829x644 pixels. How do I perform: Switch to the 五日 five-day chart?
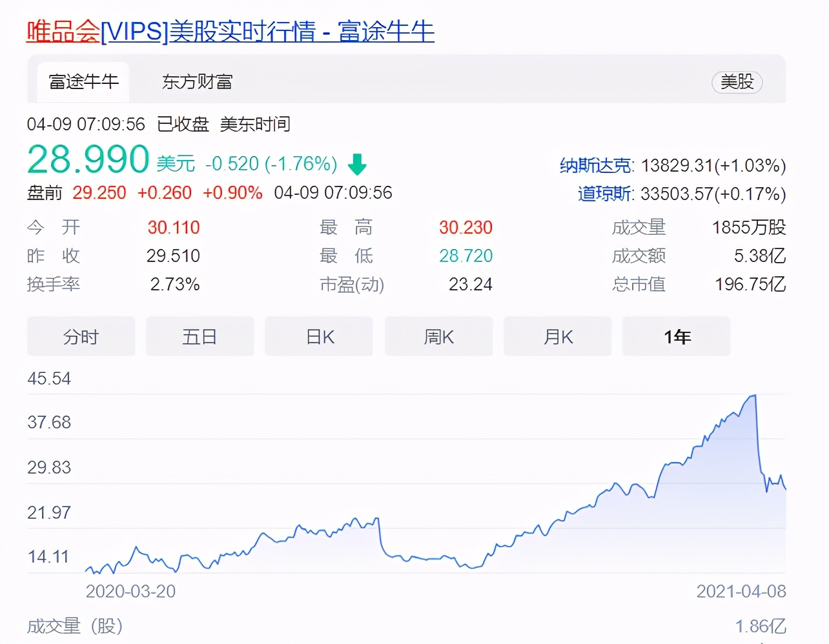(x=200, y=336)
